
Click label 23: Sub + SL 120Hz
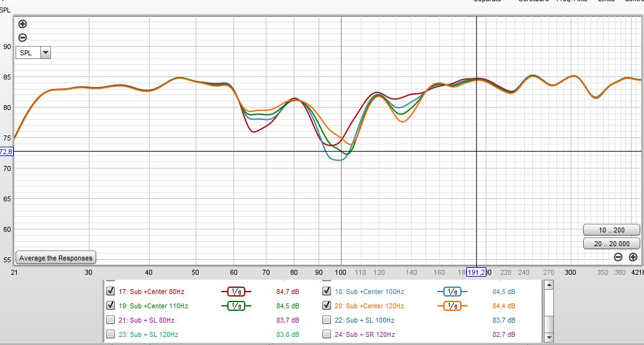click(148, 334)
